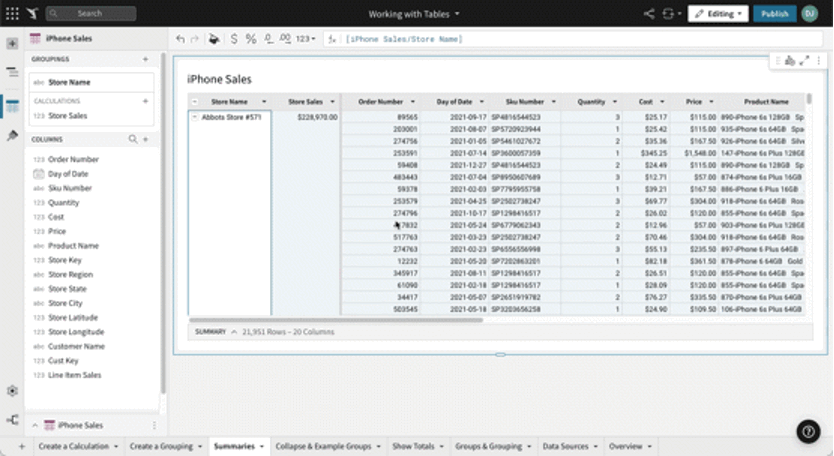The height and width of the screenshot is (456, 834).
Task: Add a new grouping with plus
Action: pyautogui.click(x=146, y=59)
